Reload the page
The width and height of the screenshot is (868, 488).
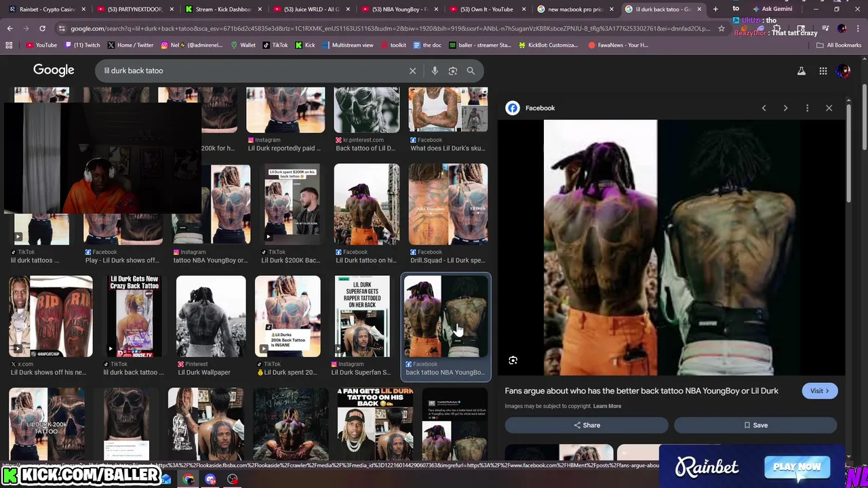[42, 28]
